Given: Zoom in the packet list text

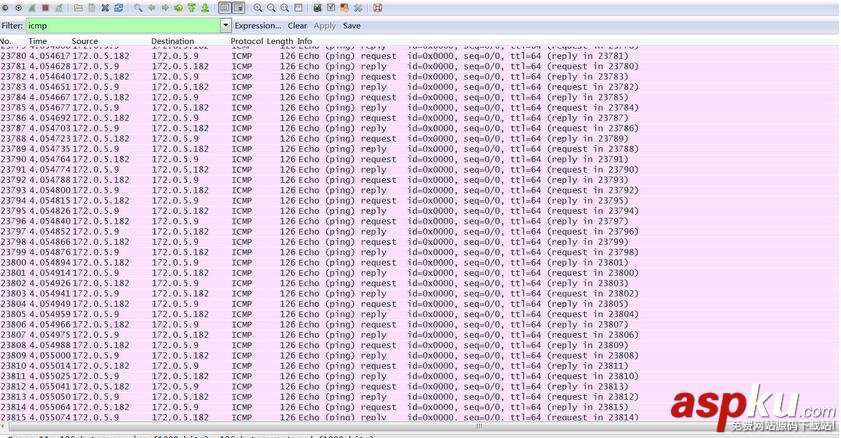Looking at the screenshot, I should point(258,8).
